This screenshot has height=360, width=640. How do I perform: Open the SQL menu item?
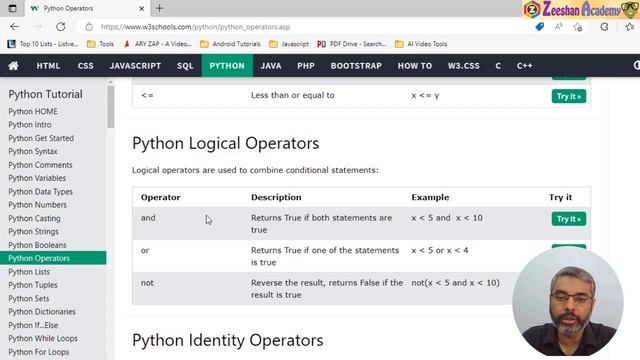[x=185, y=66]
